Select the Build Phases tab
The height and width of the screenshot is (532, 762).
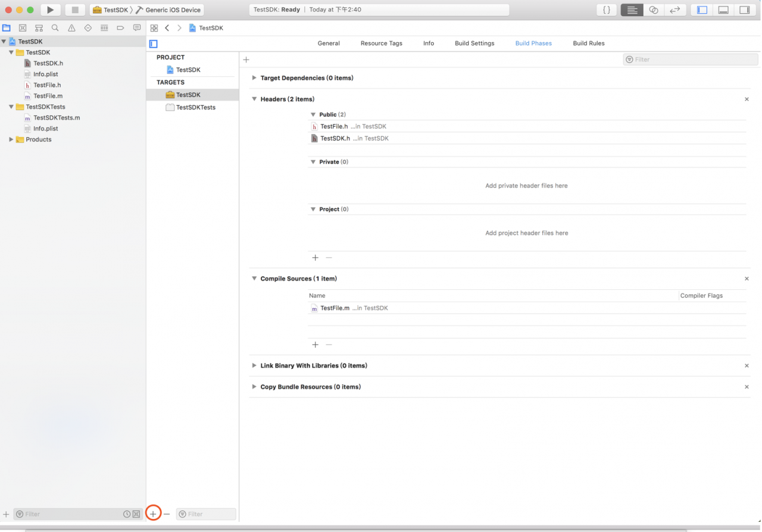pos(533,43)
